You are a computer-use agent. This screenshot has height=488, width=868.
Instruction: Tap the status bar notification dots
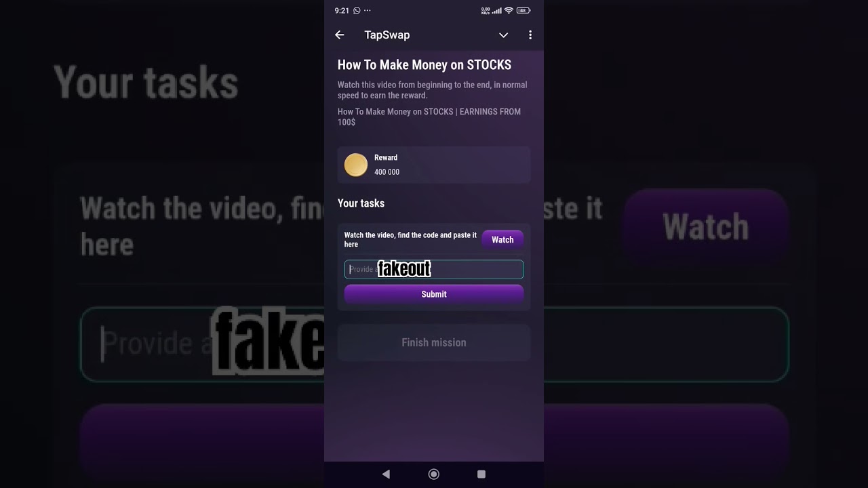[x=368, y=11]
